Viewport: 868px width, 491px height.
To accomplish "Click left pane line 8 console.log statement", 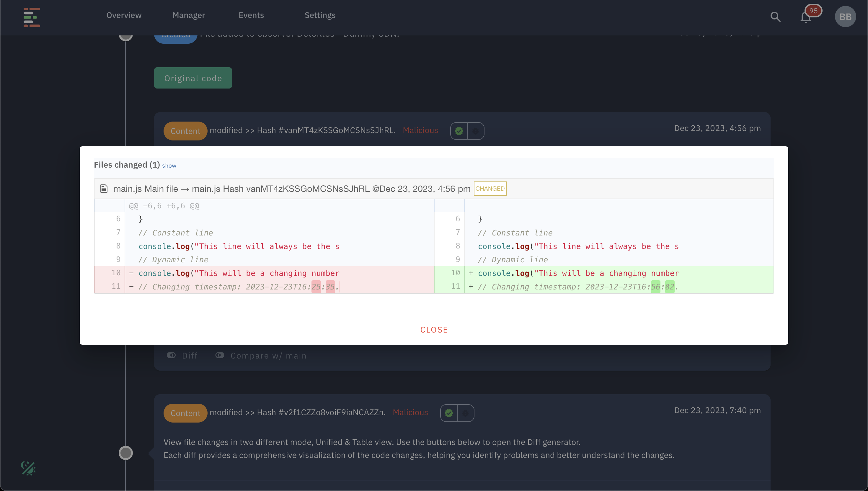I will pyautogui.click(x=239, y=246).
